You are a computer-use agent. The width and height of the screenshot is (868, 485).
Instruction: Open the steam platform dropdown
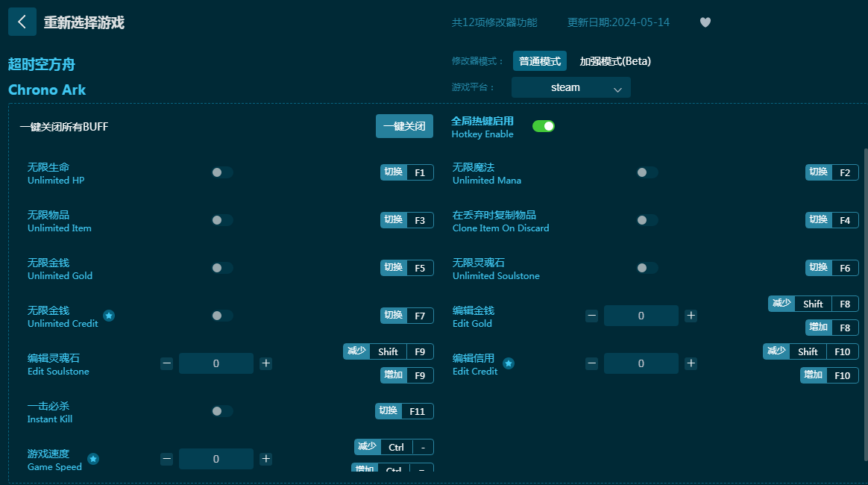[570, 87]
